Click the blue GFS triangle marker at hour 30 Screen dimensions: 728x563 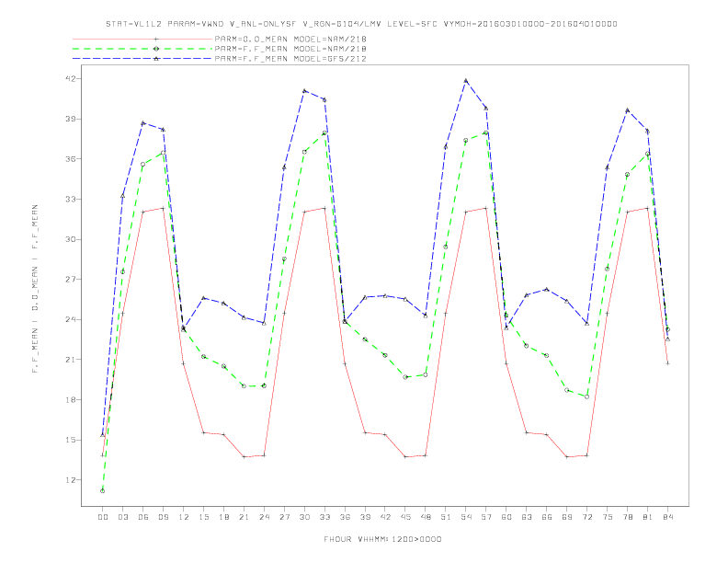(x=304, y=91)
